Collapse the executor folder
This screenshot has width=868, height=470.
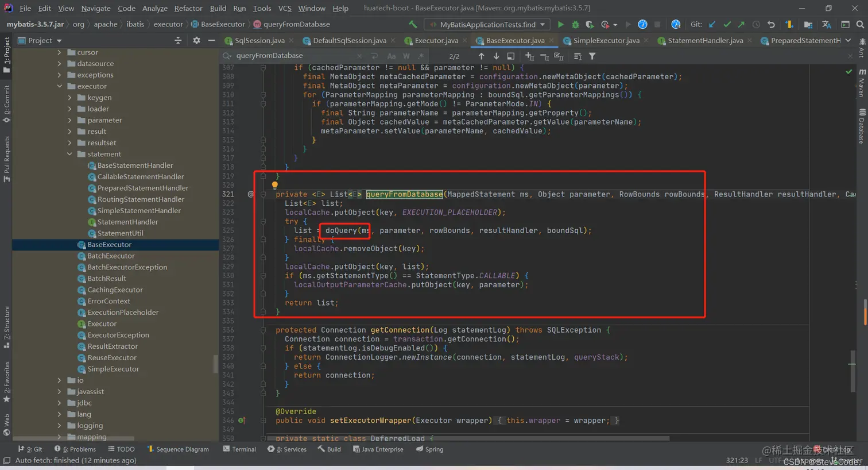point(59,86)
